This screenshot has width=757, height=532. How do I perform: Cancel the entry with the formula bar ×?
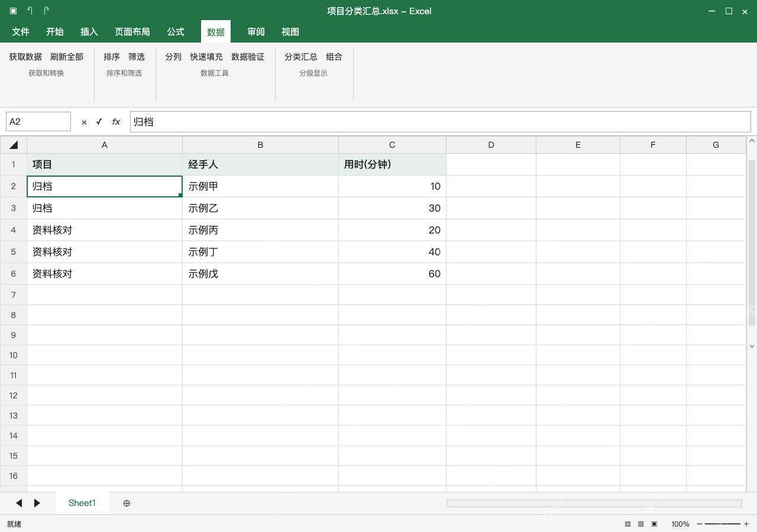click(x=84, y=122)
